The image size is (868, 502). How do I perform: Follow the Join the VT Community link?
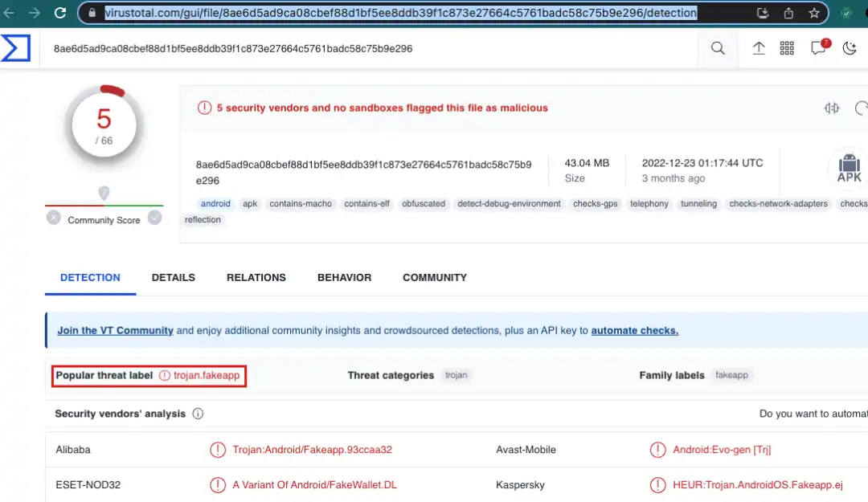click(115, 330)
